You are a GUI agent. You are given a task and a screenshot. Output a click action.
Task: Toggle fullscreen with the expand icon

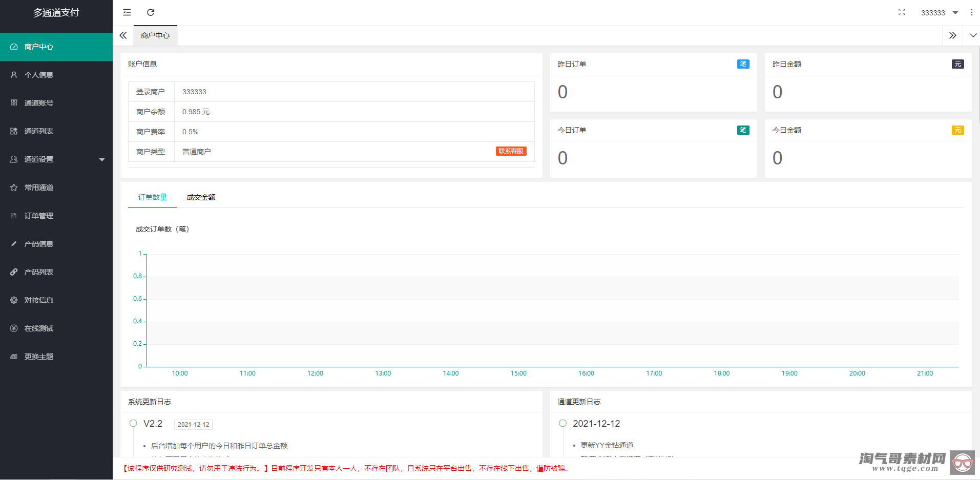(x=902, y=12)
